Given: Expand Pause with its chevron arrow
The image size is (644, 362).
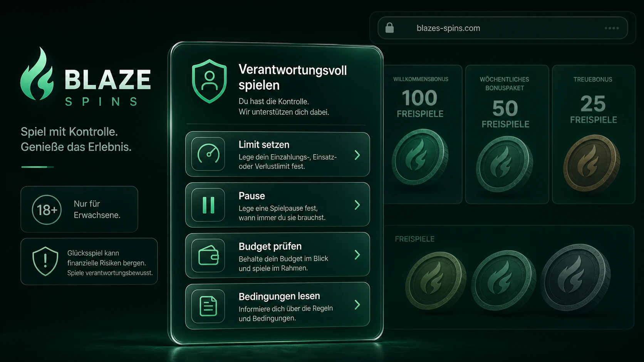Looking at the screenshot, I should pos(357,205).
